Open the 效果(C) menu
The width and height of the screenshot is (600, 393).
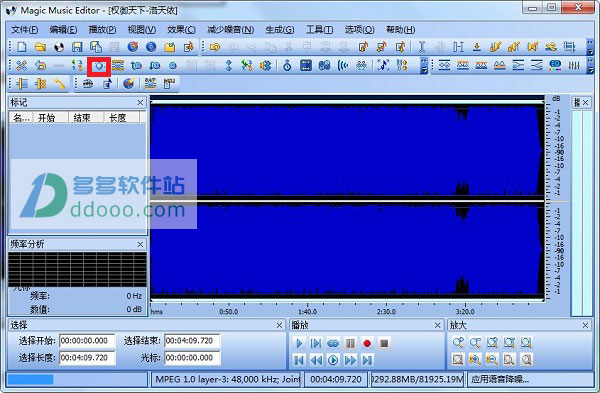click(x=181, y=29)
